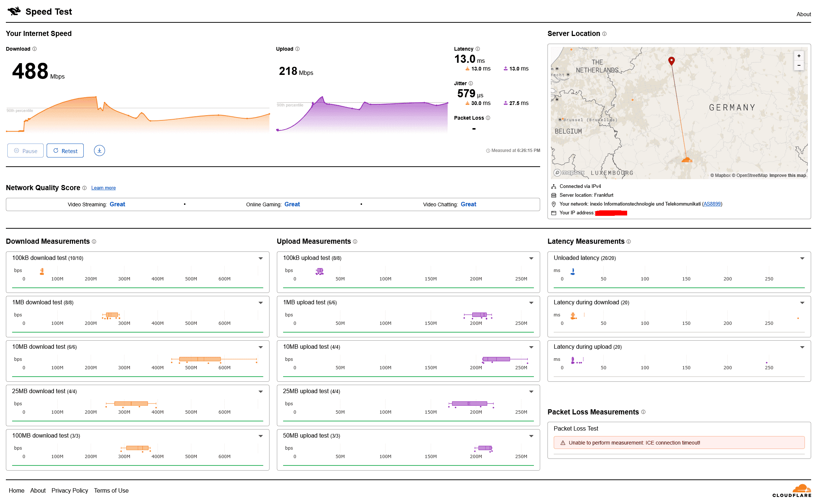The width and height of the screenshot is (817, 504).
Task: Click the 218 Mbps upload value
Action: pos(296,71)
